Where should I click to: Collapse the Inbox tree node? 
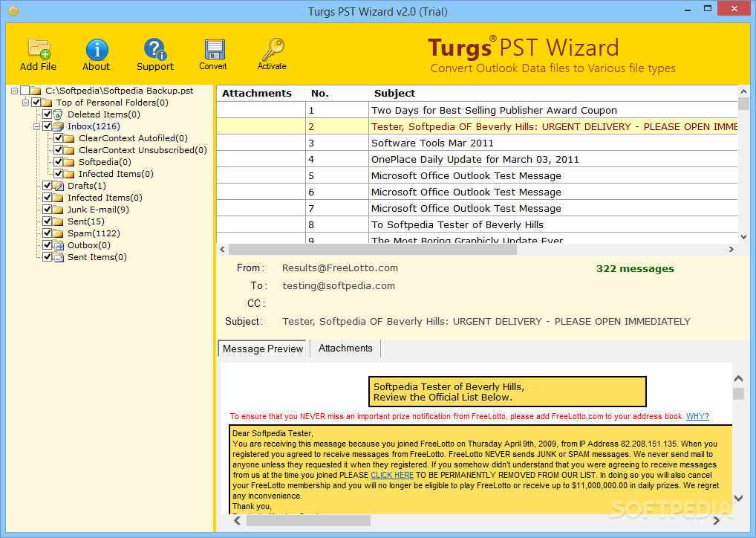click(x=36, y=126)
